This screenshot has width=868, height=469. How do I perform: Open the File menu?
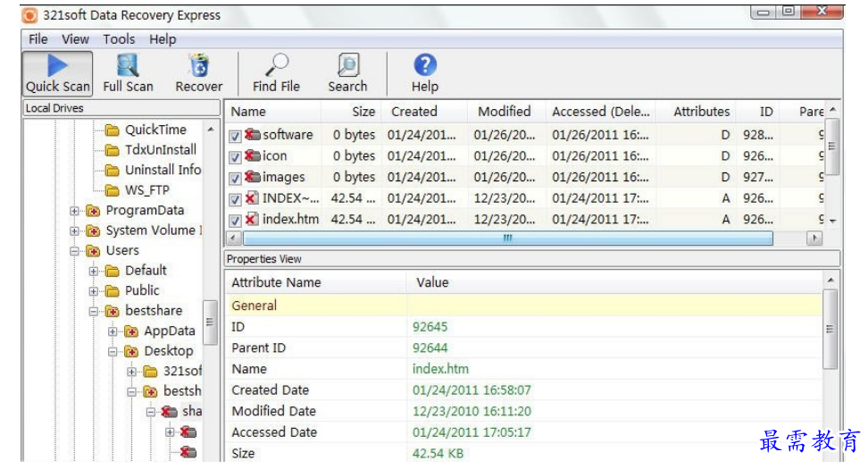(38, 39)
